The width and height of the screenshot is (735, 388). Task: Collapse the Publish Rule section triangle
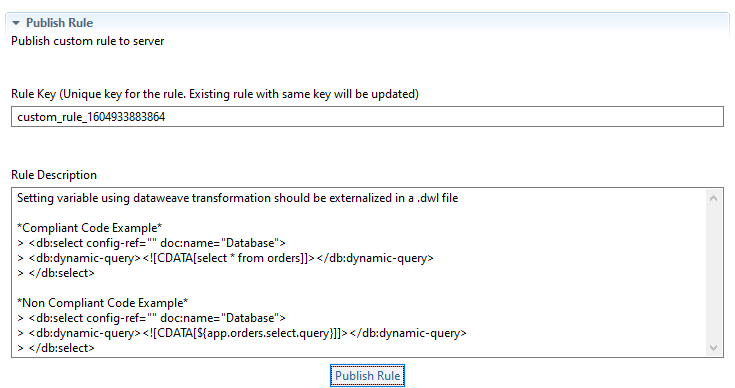(16, 23)
